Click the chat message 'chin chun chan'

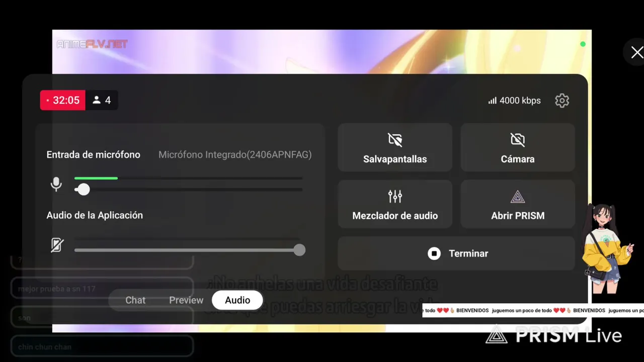(x=102, y=346)
